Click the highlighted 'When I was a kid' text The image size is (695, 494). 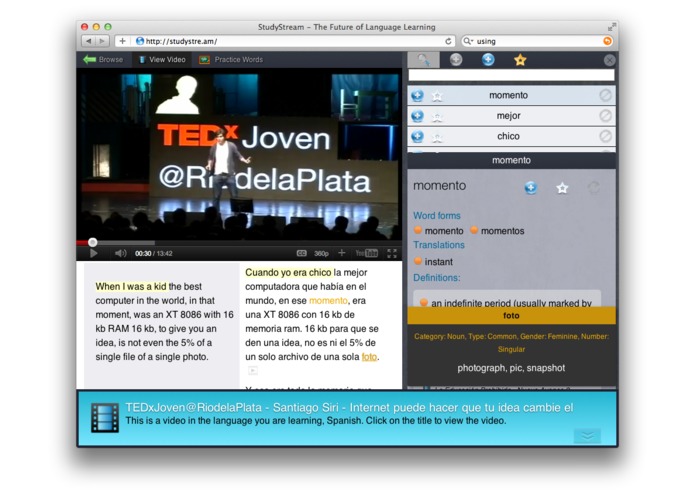point(131,286)
